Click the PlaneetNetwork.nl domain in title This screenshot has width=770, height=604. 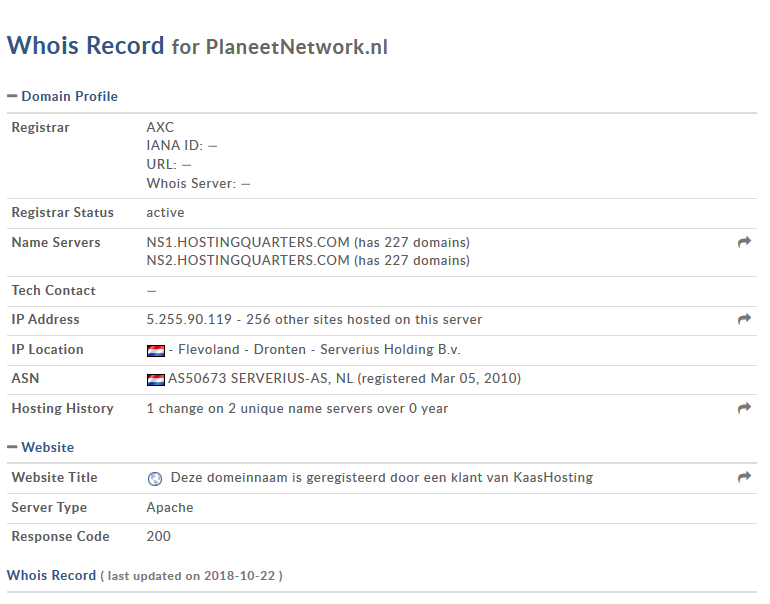click(297, 47)
